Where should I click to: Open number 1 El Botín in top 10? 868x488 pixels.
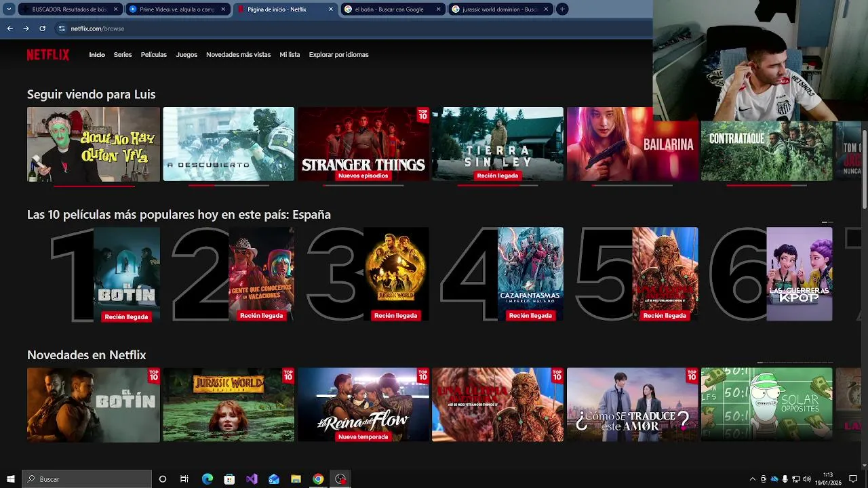point(106,274)
